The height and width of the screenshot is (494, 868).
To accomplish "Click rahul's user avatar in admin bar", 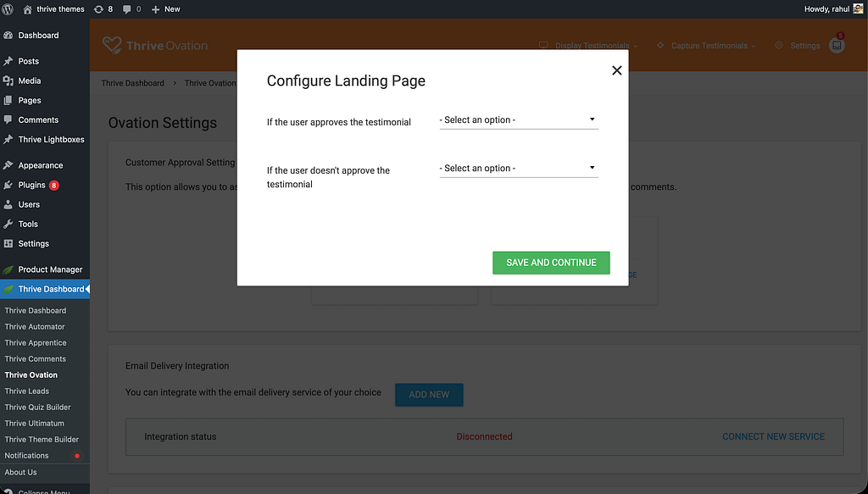I will (859, 9).
